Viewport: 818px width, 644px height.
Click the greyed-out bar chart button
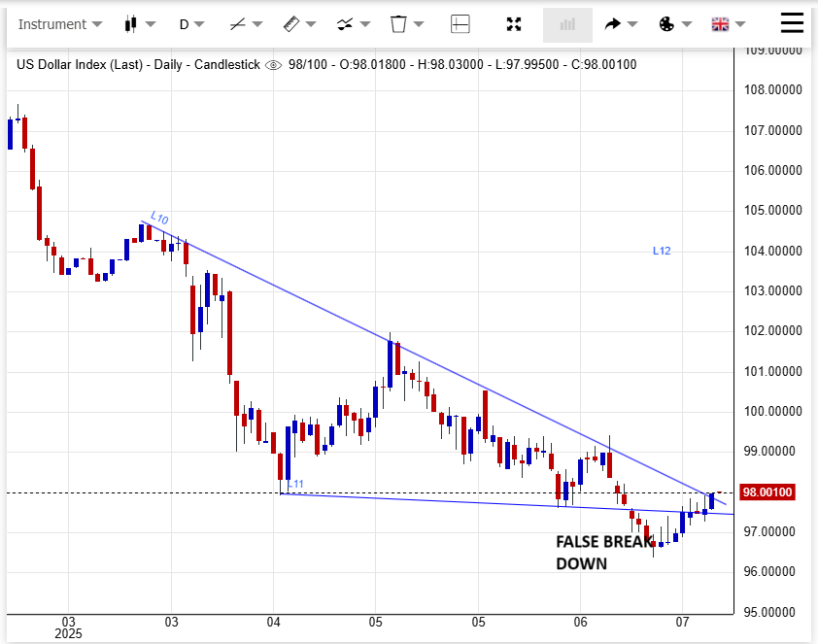click(567, 24)
